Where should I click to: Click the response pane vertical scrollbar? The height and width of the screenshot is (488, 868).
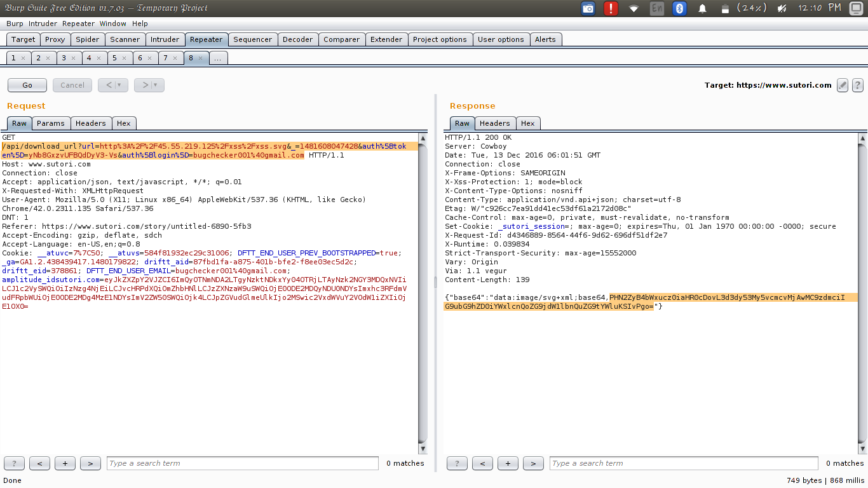(862, 292)
